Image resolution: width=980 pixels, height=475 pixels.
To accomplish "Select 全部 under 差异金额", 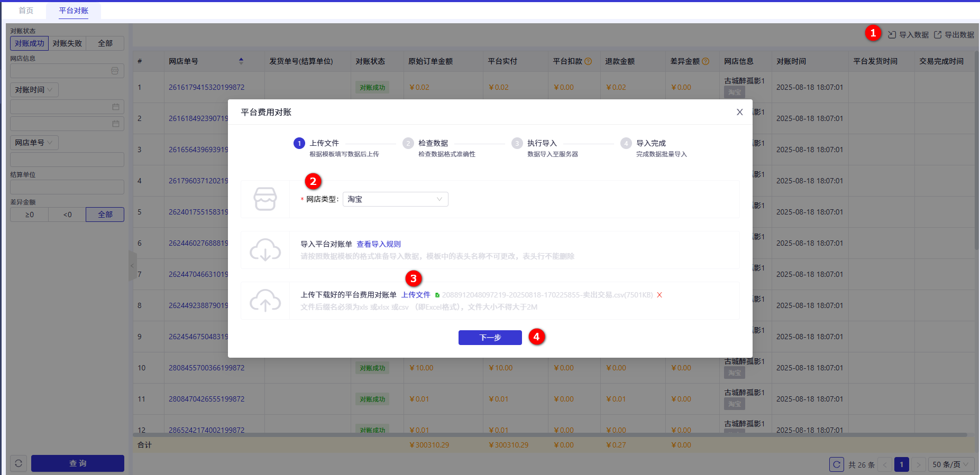I will [105, 215].
